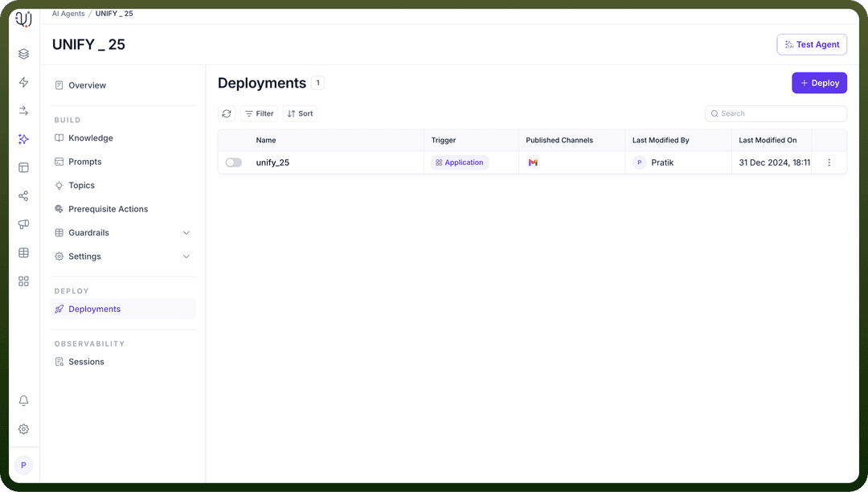This screenshot has height=492, width=868.
Task: Open the three-dot menu for unify_25
Action: (x=829, y=162)
